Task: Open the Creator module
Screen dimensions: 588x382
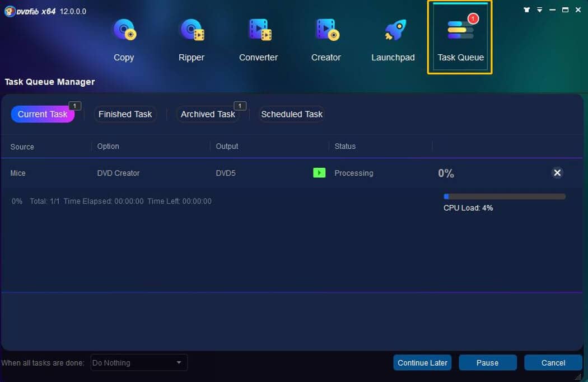Action: (325, 36)
